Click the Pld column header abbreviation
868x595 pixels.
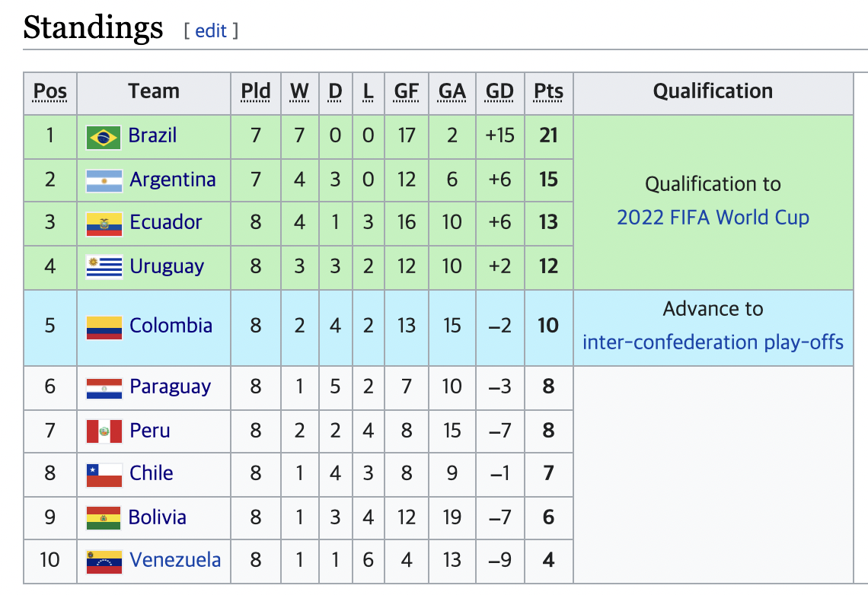pos(256,91)
